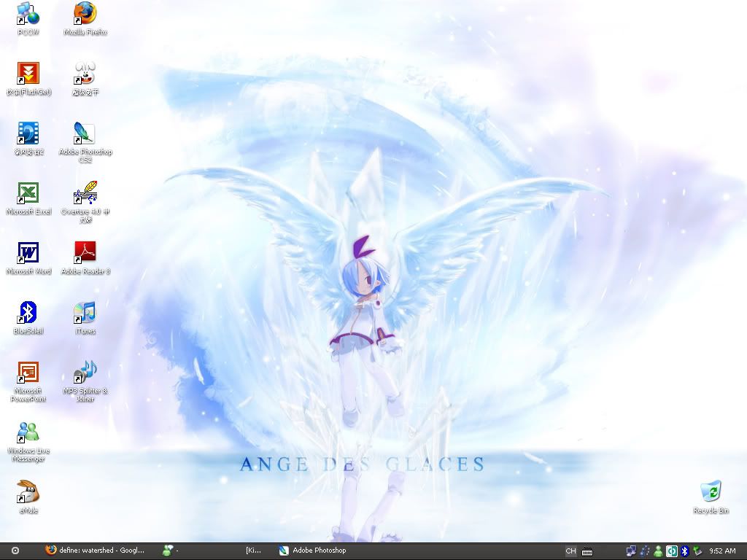This screenshot has height=560, width=747.
Task: Select the Microsoft Word desktop shortcut
Action: (28, 254)
